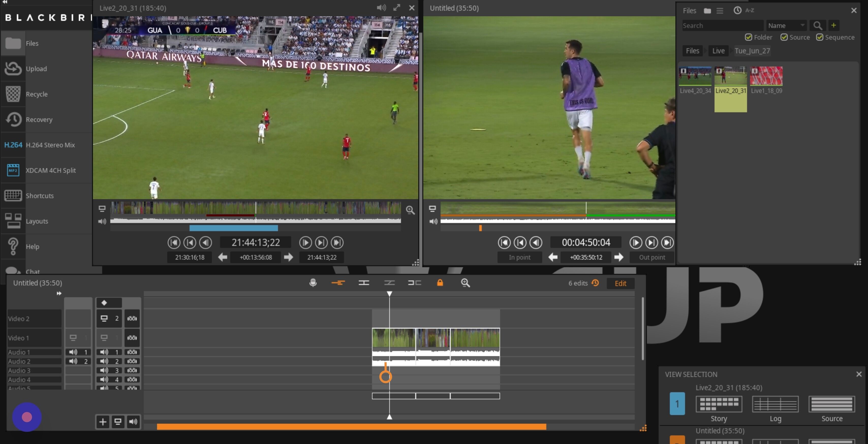Select the Live1_18_09 clip thumbnail

coord(767,77)
